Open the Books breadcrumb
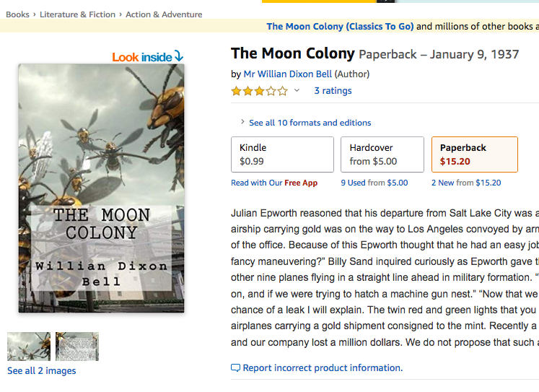This screenshot has height=392, width=539. click(17, 14)
